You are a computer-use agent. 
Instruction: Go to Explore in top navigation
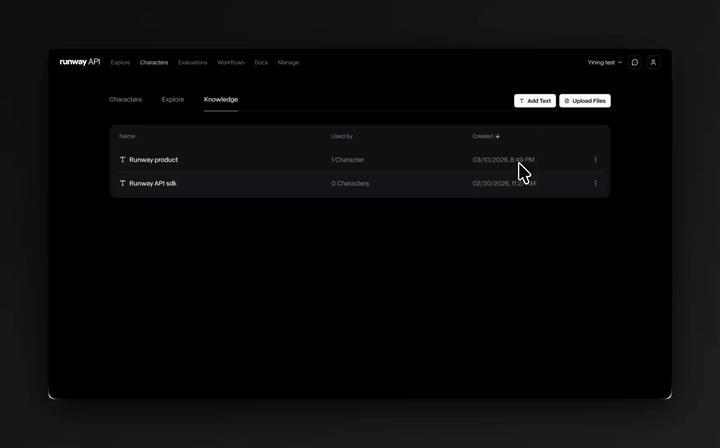(120, 62)
